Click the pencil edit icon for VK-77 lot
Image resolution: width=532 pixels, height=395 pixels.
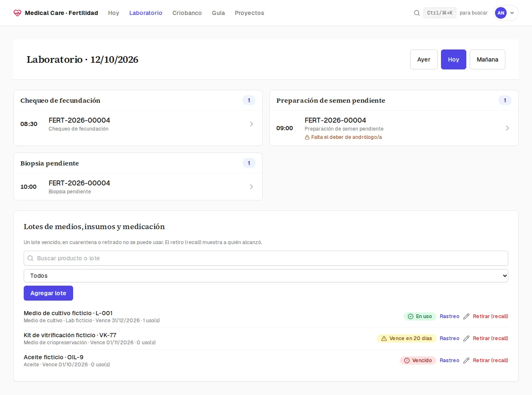click(x=466, y=338)
